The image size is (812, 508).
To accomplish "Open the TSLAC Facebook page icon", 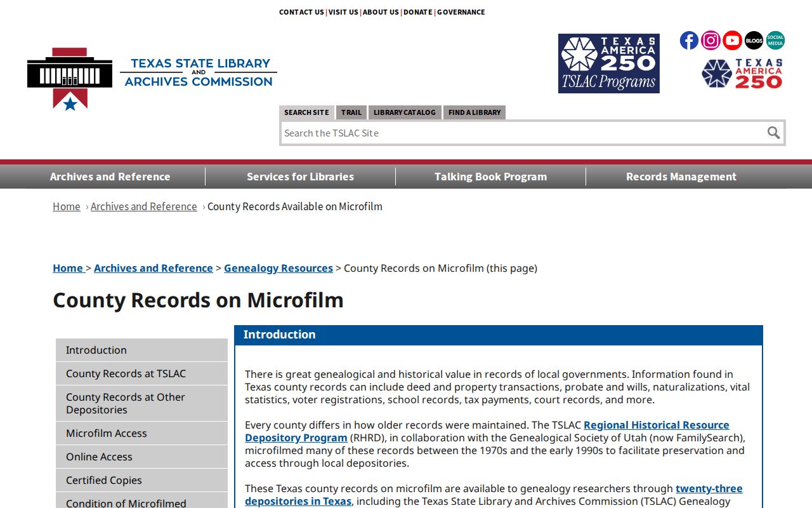I will (x=689, y=41).
